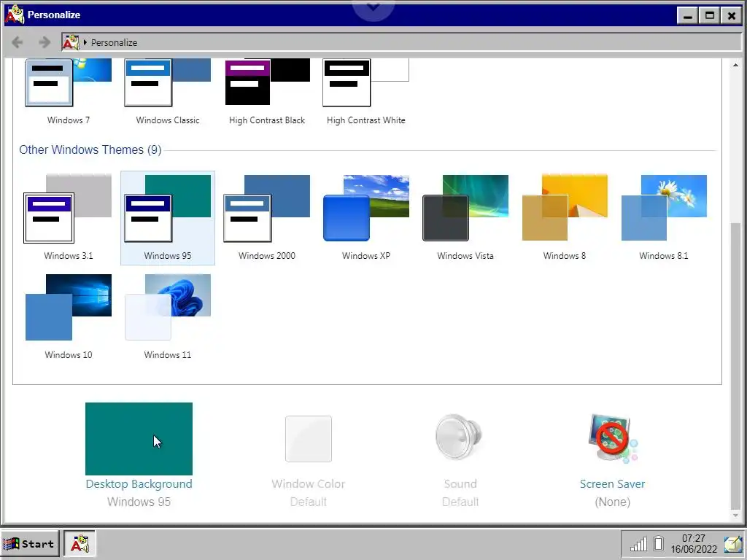This screenshot has width=747, height=560.
Task: Select the Windows 7 theme thumbnail
Action: pyautogui.click(x=68, y=82)
